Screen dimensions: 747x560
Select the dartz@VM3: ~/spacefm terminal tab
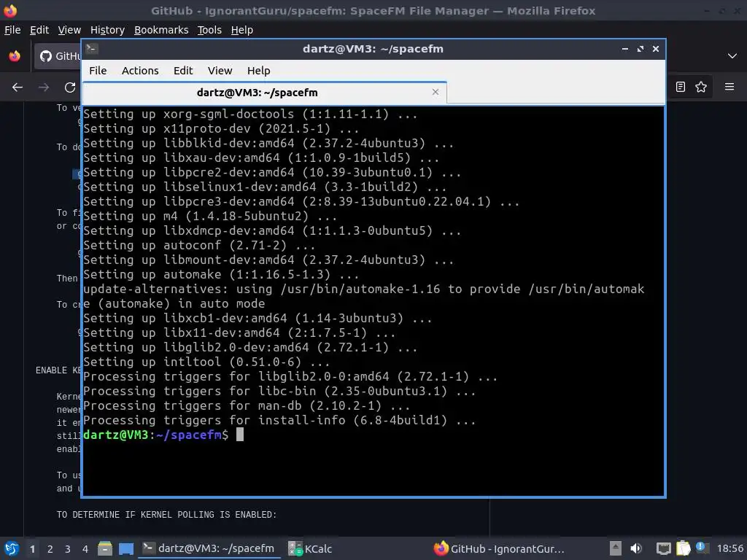[x=264, y=93]
